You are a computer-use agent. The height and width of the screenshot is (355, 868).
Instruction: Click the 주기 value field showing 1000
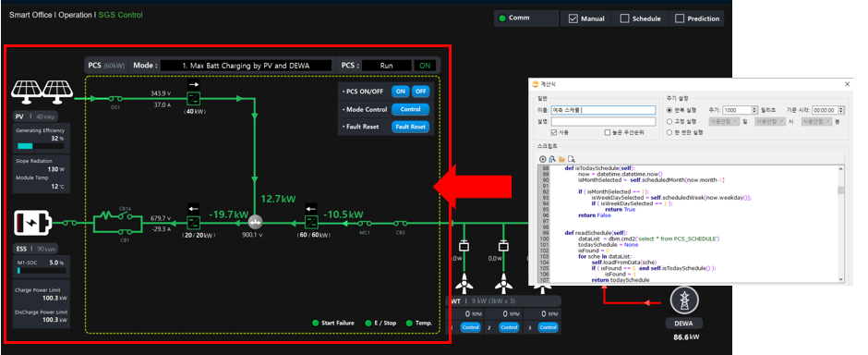coord(737,110)
